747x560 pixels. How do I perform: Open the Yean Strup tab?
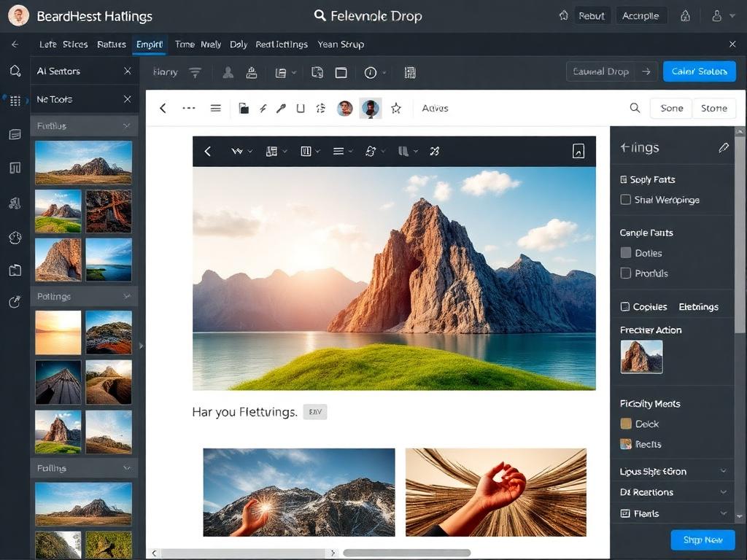tap(341, 44)
